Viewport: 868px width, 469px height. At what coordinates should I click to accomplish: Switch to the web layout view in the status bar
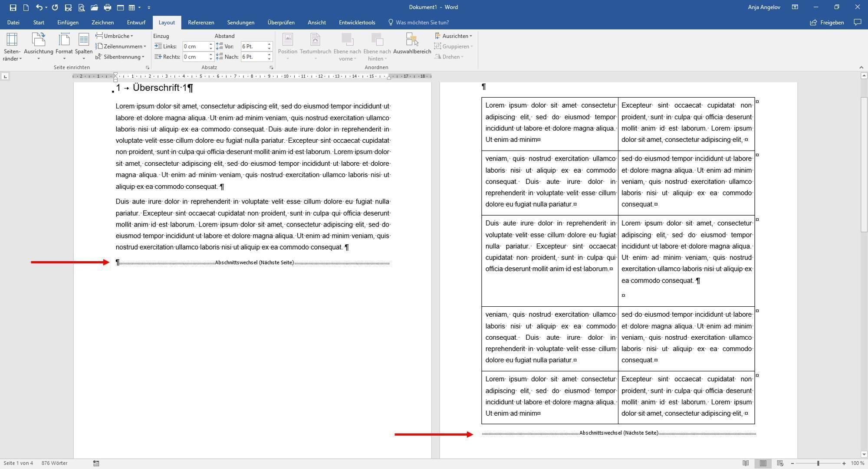(x=780, y=463)
